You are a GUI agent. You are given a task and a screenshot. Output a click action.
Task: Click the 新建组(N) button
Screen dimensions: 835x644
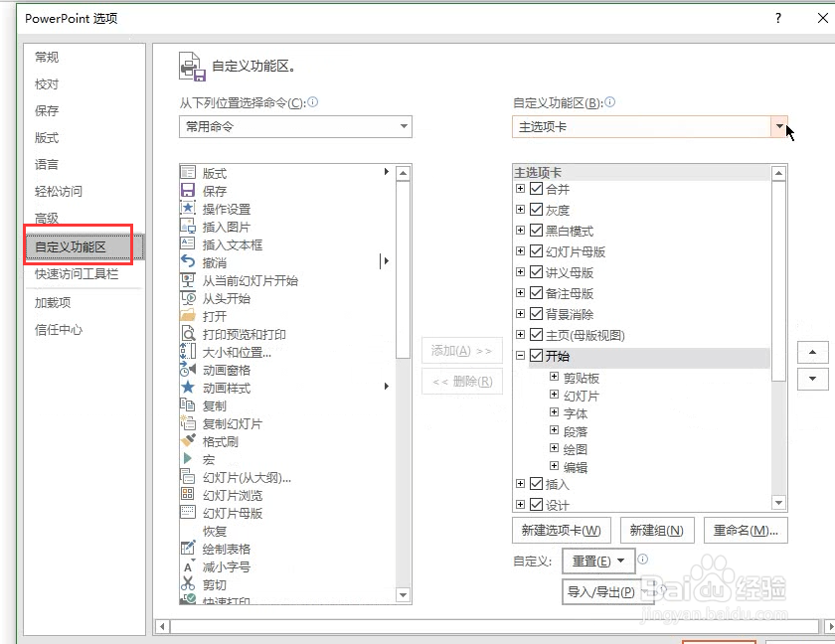coord(657,530)
